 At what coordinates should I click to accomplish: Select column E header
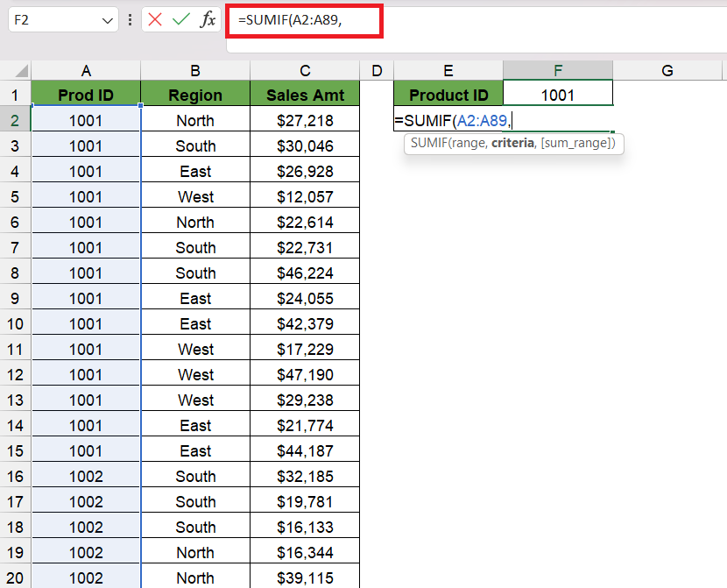[x=448, y=70]
